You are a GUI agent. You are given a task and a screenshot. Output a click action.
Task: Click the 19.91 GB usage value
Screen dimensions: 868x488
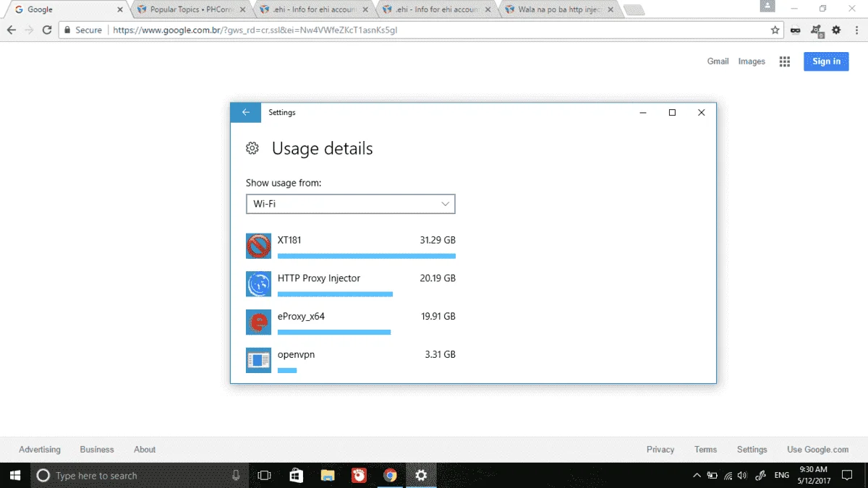[438, 317]
